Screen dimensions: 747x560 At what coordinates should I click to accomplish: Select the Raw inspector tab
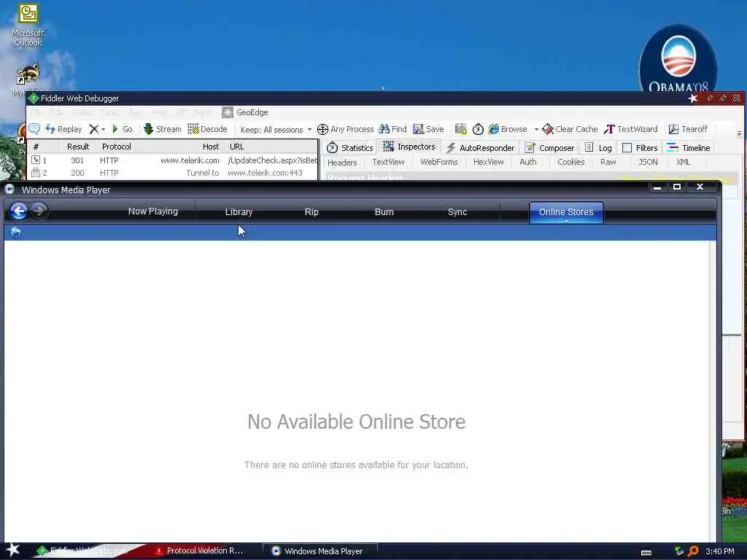tap(608, 162)
